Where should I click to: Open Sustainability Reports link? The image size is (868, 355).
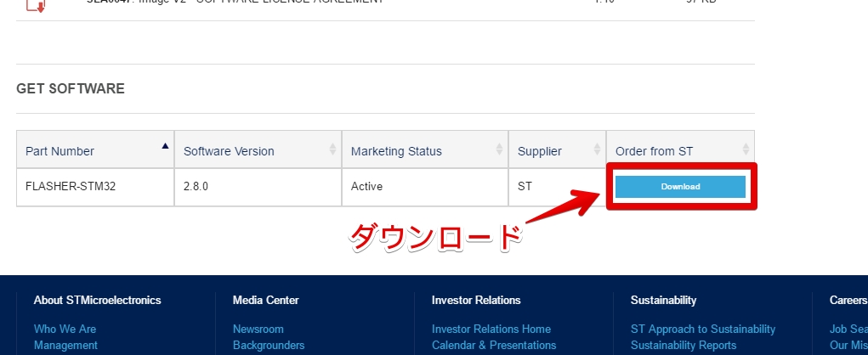(x=684, y=346)
